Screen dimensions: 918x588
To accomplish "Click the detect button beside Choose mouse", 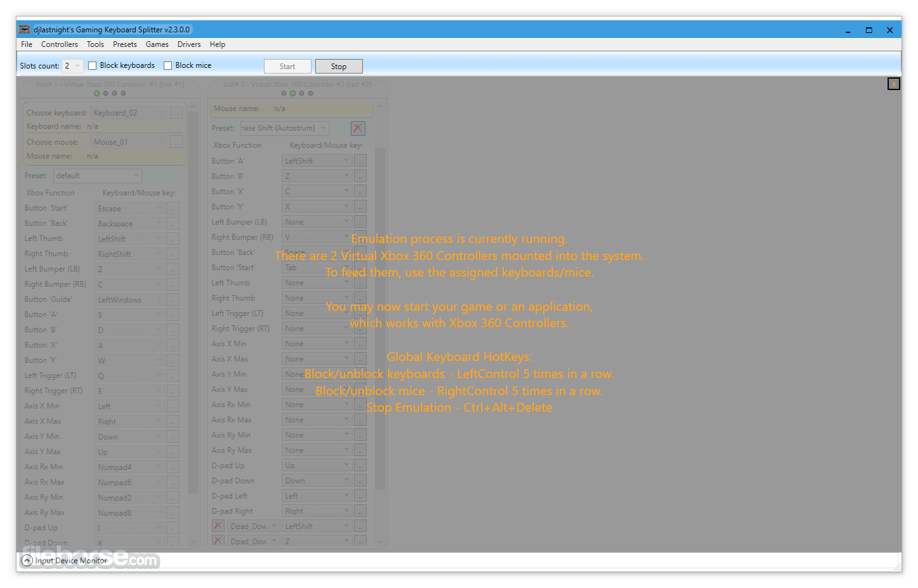I will click(176, 142).
